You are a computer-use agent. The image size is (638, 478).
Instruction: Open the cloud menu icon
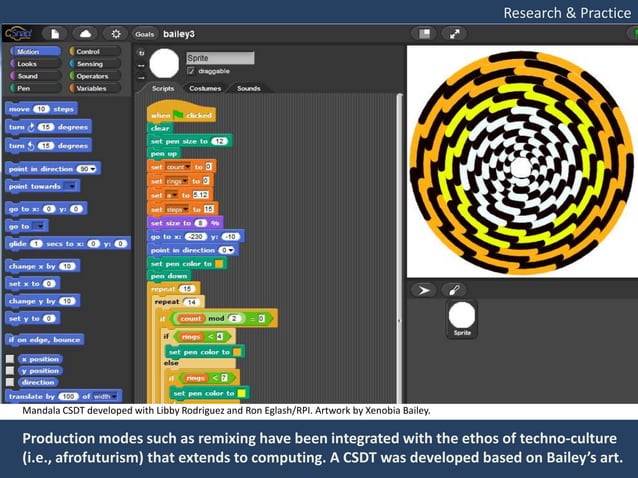(85, 34)
